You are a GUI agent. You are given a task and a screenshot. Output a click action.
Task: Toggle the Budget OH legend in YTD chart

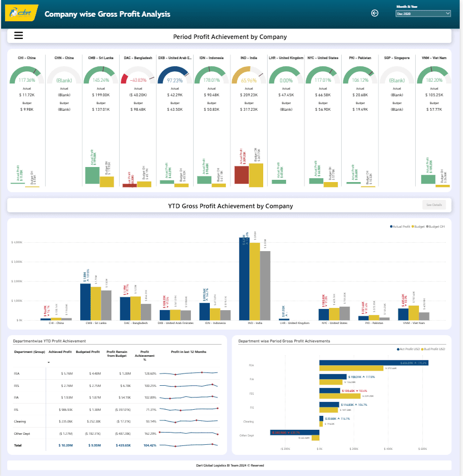click(435, 227)
